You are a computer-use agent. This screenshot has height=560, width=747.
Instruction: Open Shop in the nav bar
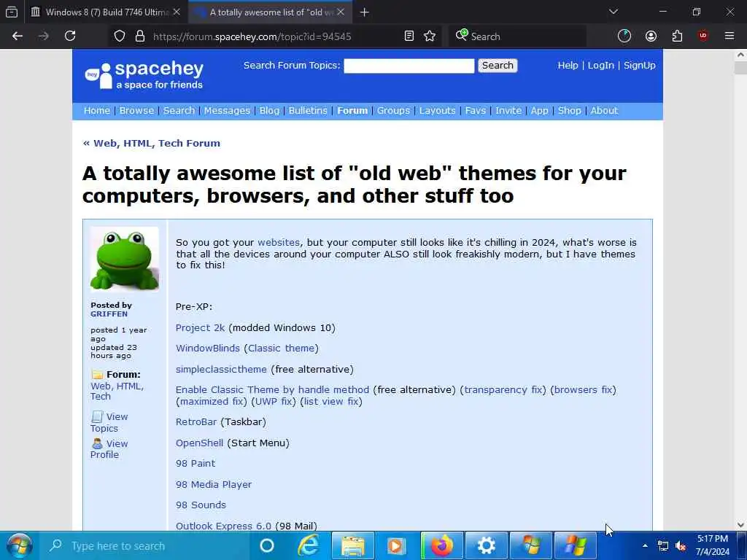point(569,111)
